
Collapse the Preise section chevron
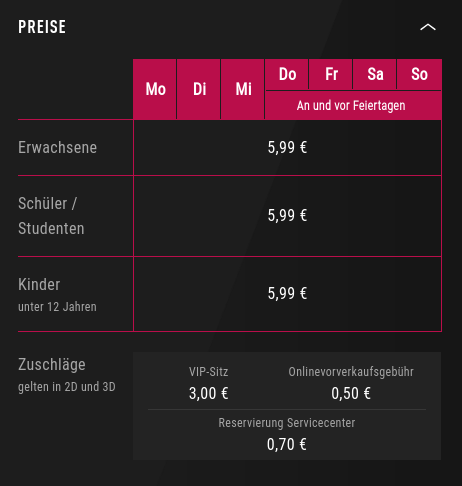click(x=428, y=27)
